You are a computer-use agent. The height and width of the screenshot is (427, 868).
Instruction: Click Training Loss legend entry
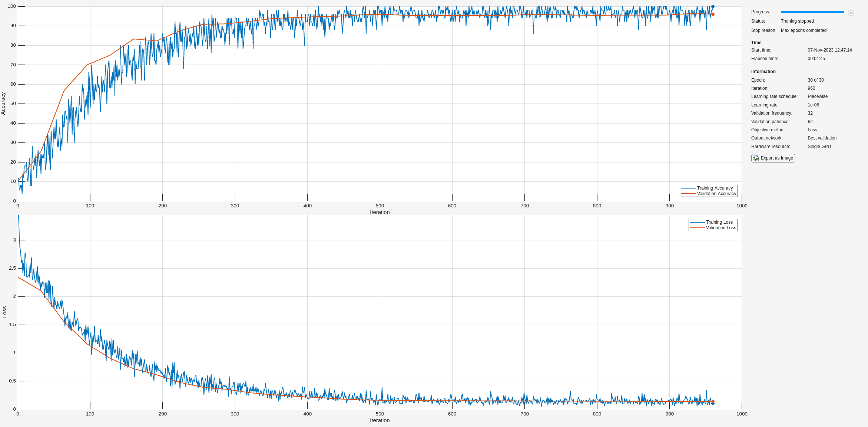(x=713, y=222)
